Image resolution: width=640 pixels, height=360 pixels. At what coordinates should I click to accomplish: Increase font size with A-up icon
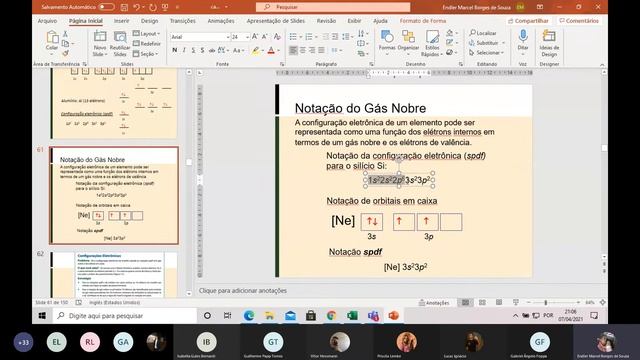pos(255,37)
